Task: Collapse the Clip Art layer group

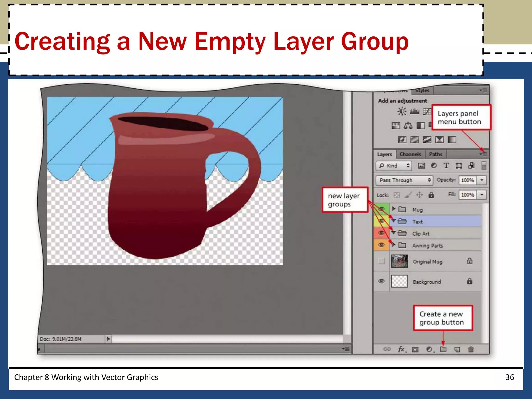Action: (x=394, y=233)
